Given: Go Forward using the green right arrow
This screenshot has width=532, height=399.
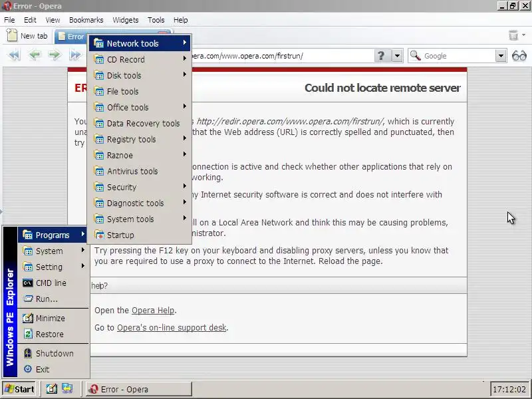Looking at the screenshot, I should 55,55.
